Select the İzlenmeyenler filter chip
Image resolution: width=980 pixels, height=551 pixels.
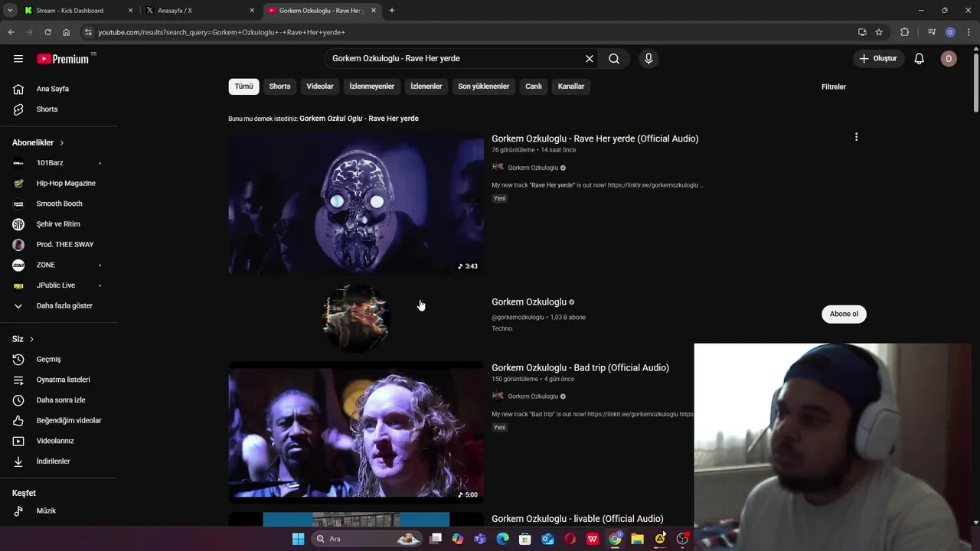[371, 86]
